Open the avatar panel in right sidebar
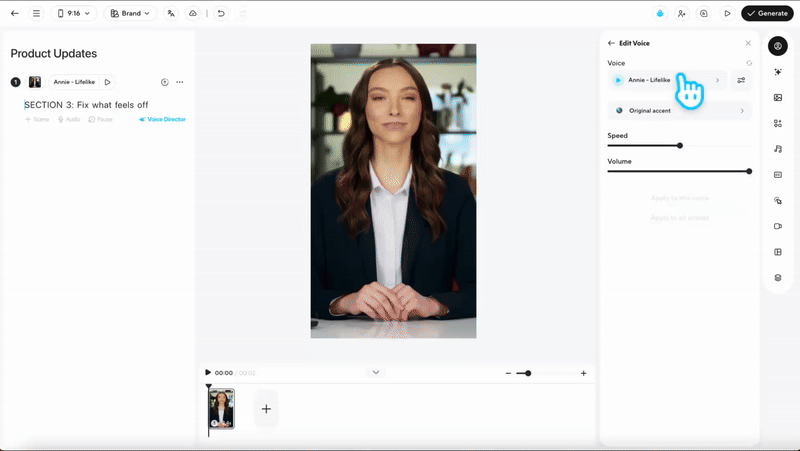Screen dimensions: 800x451 tap(777, 46)
